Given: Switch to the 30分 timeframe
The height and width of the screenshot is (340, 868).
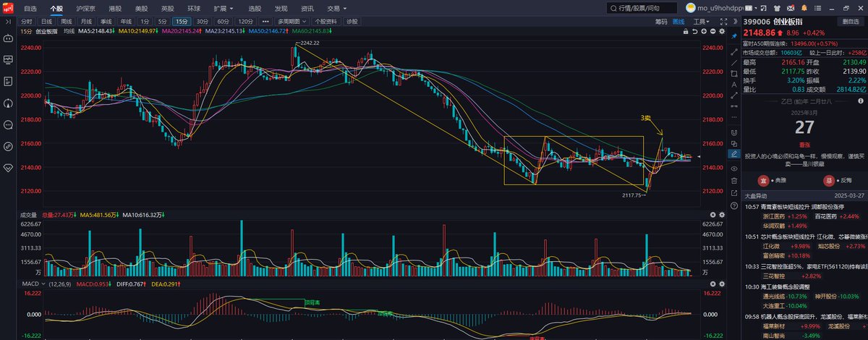Looking at the screenshot, I should click(x=202, y=22).
